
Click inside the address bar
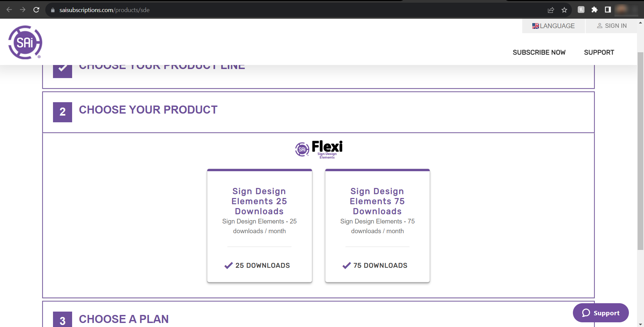pyautogui.click(x=134, y=10)
